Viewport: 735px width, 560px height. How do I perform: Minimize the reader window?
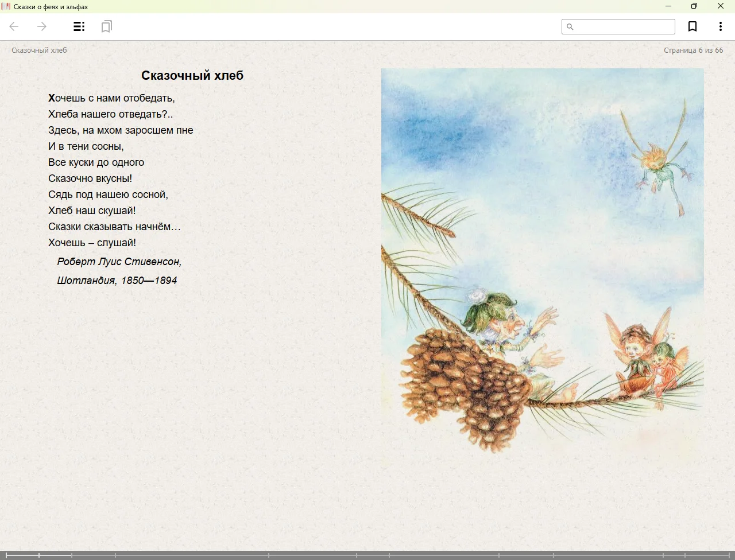(668, 6)
